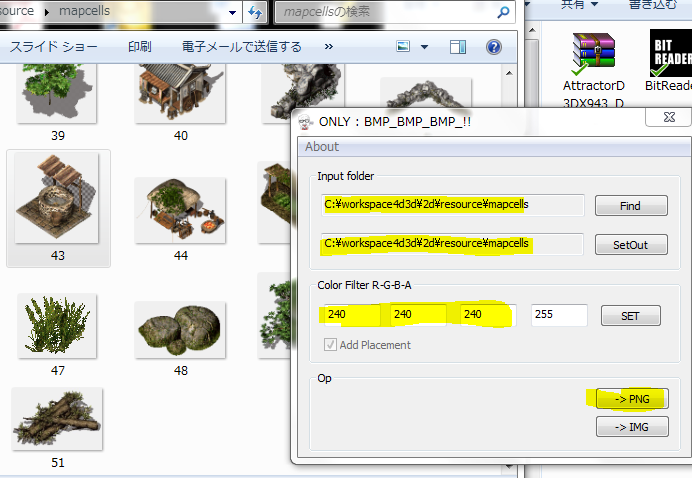Image resolution: width=692 pixels, height=478 pixels.
Task: Click the alpha field showing 255
Action: (x=559, y=315)
